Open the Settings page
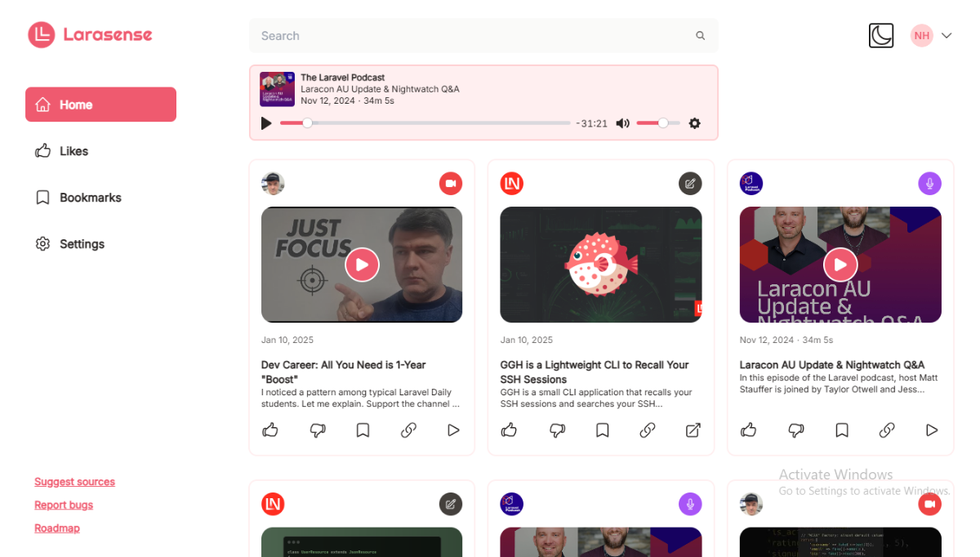This screenshot has height=557, width=980. [69, 244]
